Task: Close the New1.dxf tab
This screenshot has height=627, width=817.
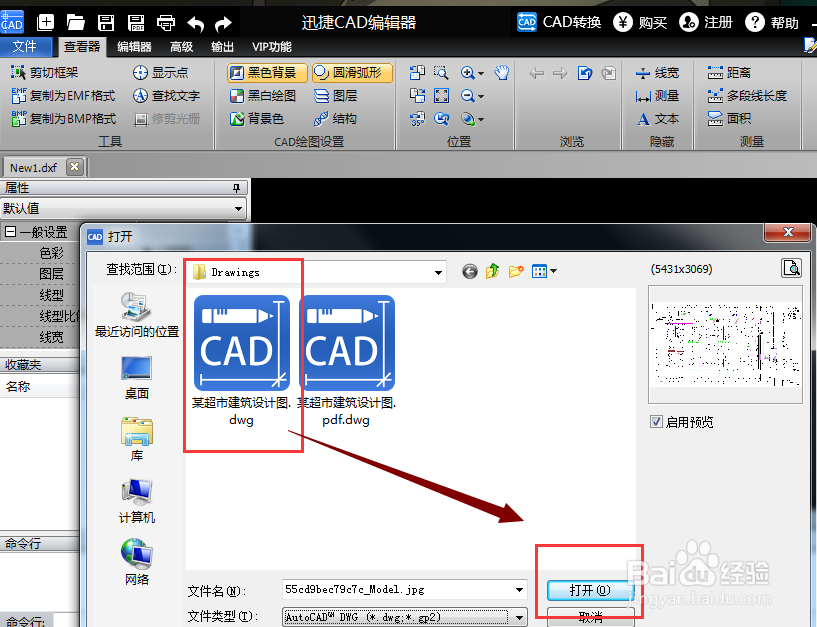Action: tap(75, 167)
